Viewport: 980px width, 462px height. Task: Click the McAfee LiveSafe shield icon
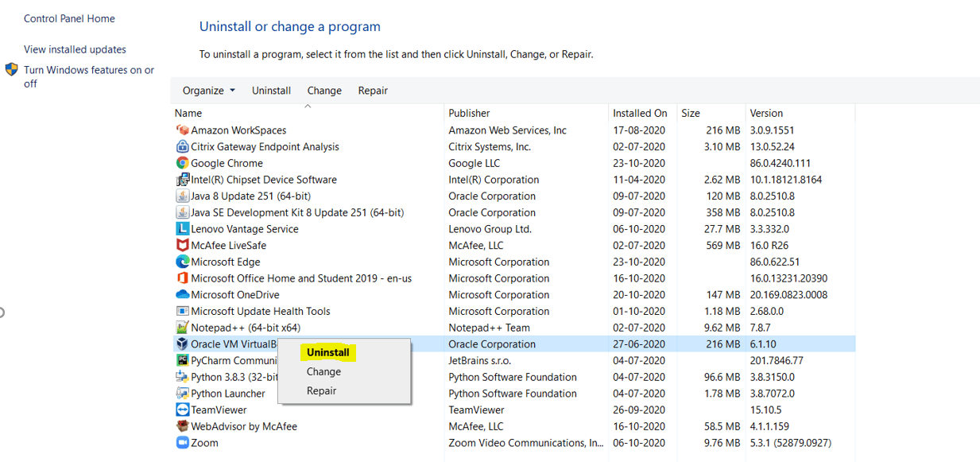pos(182,245)
